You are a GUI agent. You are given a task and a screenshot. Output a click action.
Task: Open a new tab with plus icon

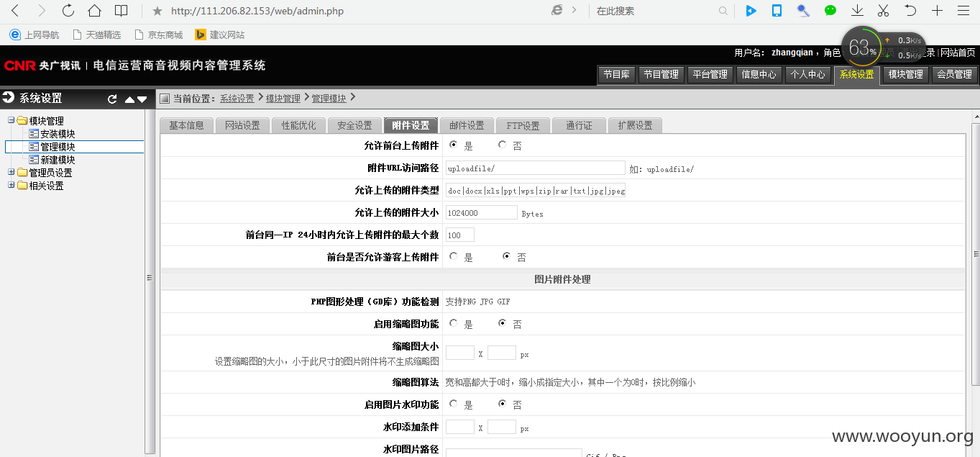point(937,11)
